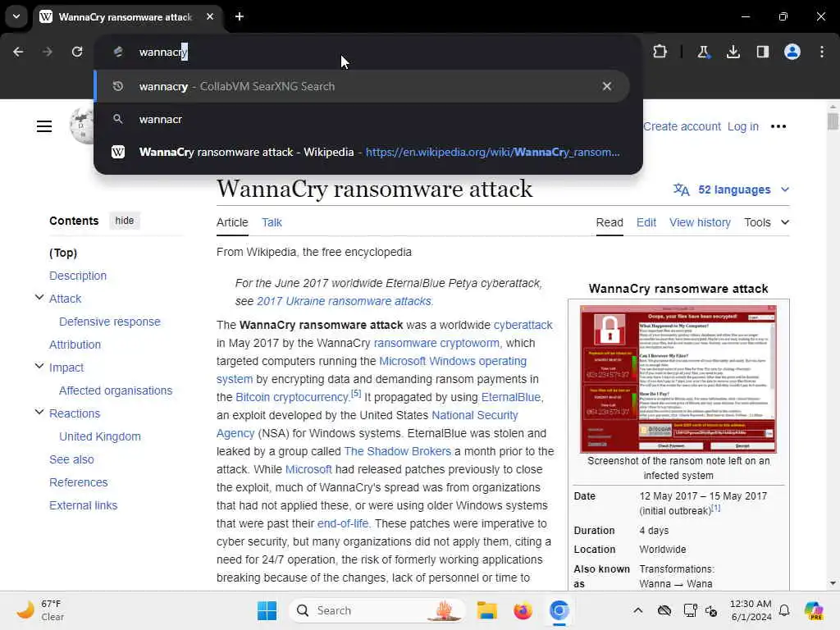Click the taskbar Search box
840x630 pixels.
[377, 610]
